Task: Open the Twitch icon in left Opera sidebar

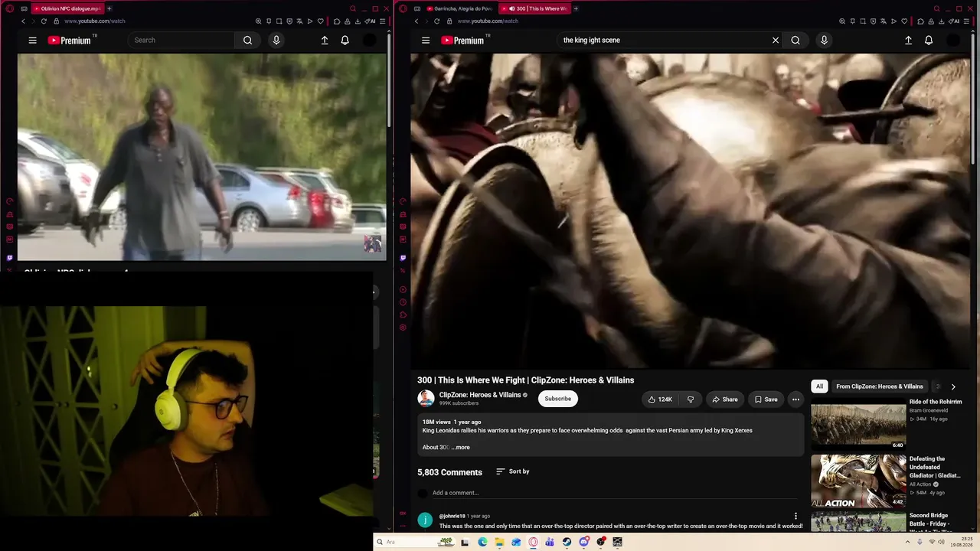Action: pyautogui.click(x=9, y=258)
